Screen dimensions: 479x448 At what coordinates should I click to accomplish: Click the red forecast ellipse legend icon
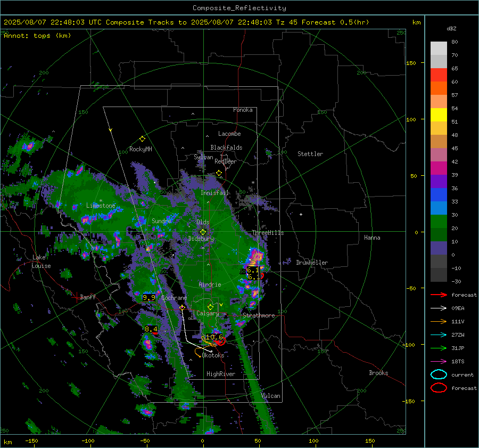(x=439, y=388)
